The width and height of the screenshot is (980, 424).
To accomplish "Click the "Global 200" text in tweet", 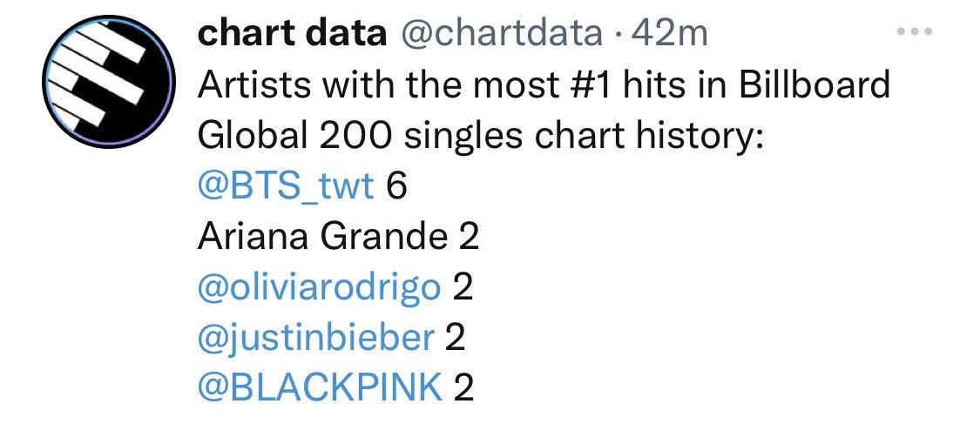I will [x=295, y=136].
